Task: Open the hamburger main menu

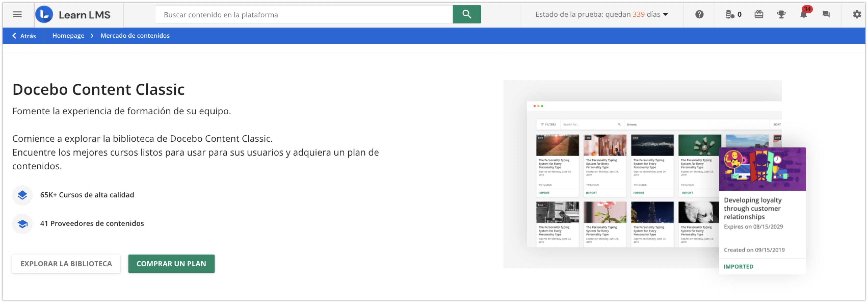Action: 17,15
